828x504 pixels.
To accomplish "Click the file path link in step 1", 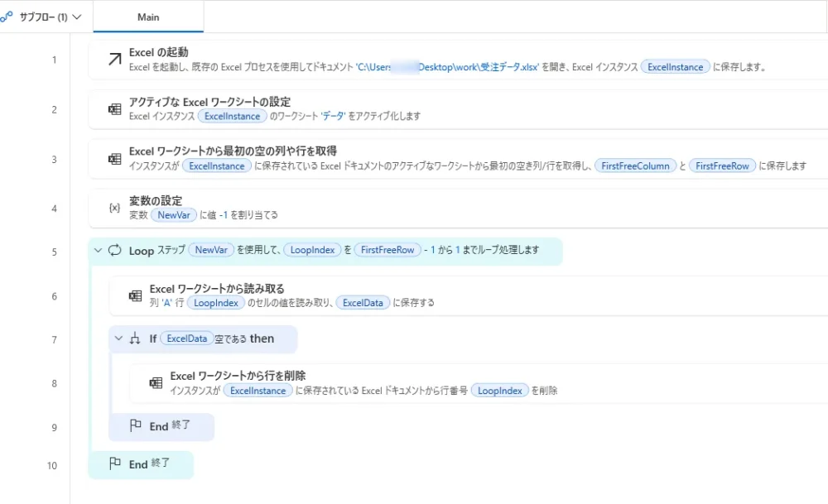I will click(x=447, y=67).
